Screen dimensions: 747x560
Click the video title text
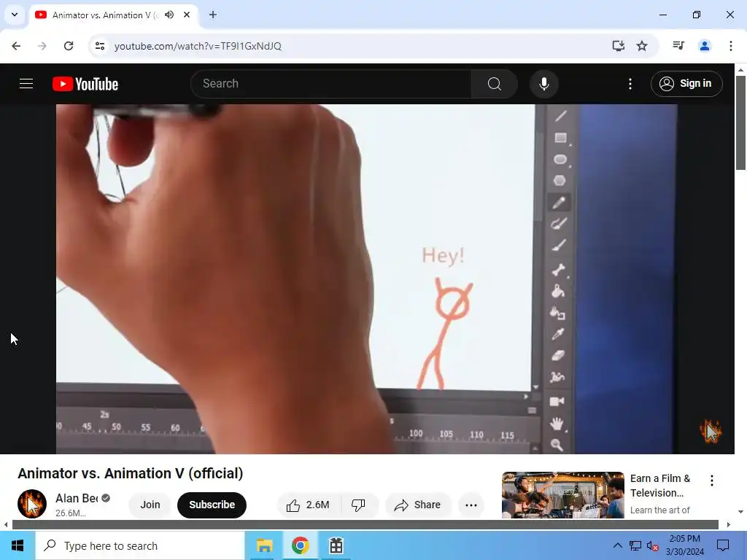click(x=130, y=473)
